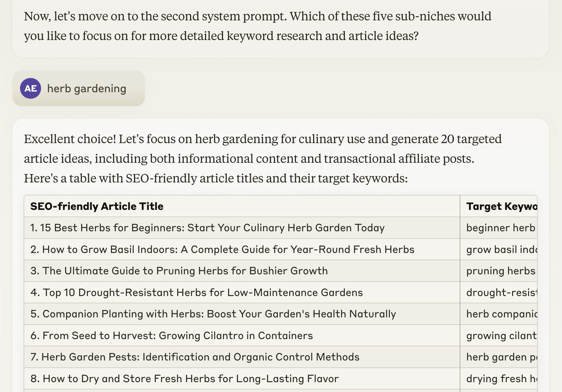Click the "growing cilant" keyword cell
This screenshot has width=562, height=392.
click(x=501, y=336)
